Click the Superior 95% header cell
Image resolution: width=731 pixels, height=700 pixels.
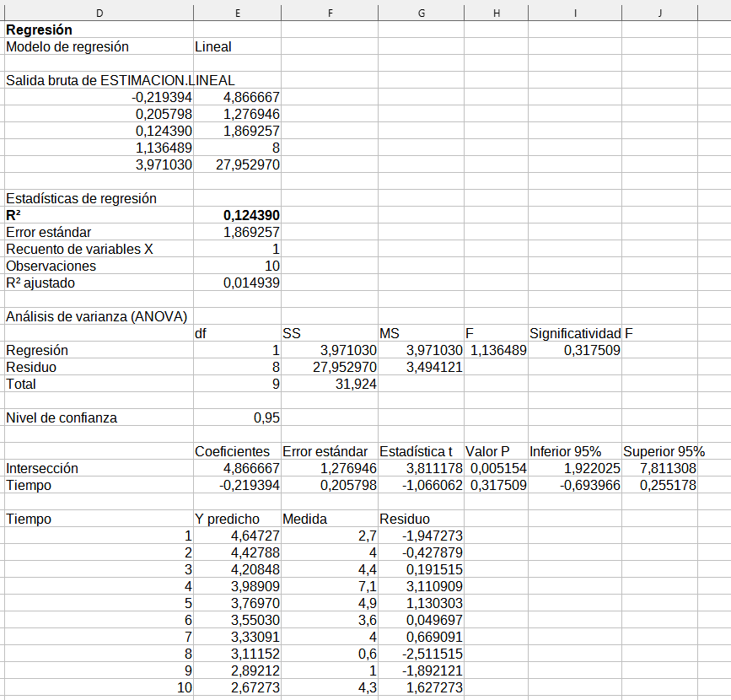tap(664, 452)
